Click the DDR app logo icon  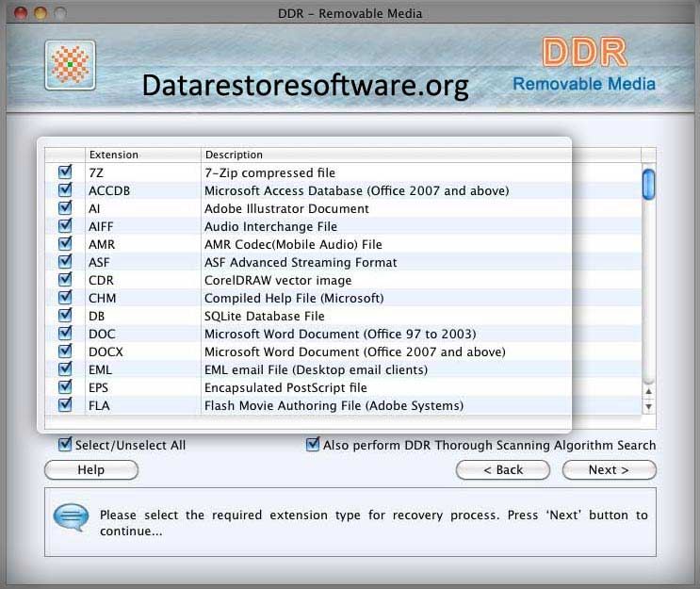pyautogui.click(x=70, y=65)
